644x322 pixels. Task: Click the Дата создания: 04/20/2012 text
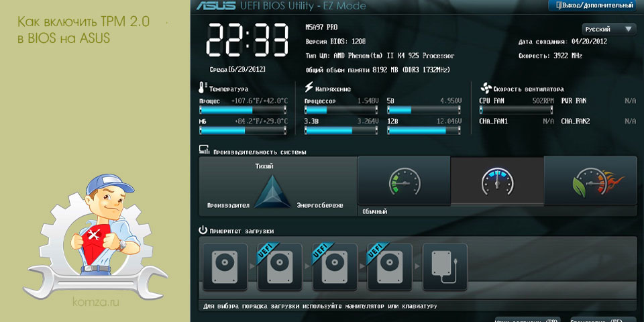tap(563, 42)
